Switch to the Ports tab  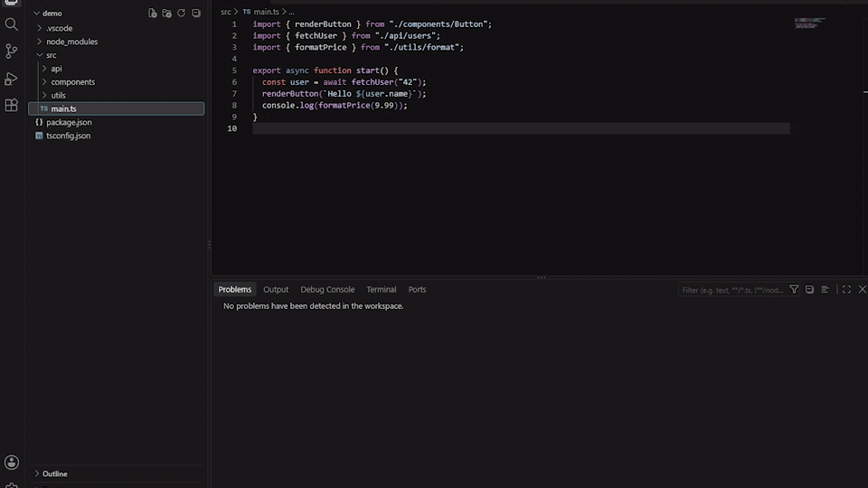click(417, 289)
